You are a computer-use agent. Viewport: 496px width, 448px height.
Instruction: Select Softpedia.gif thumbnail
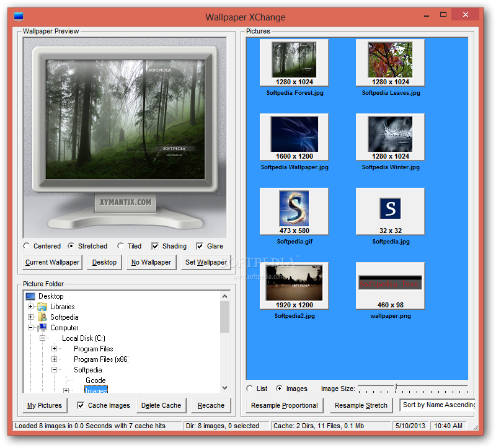point(294,211)
